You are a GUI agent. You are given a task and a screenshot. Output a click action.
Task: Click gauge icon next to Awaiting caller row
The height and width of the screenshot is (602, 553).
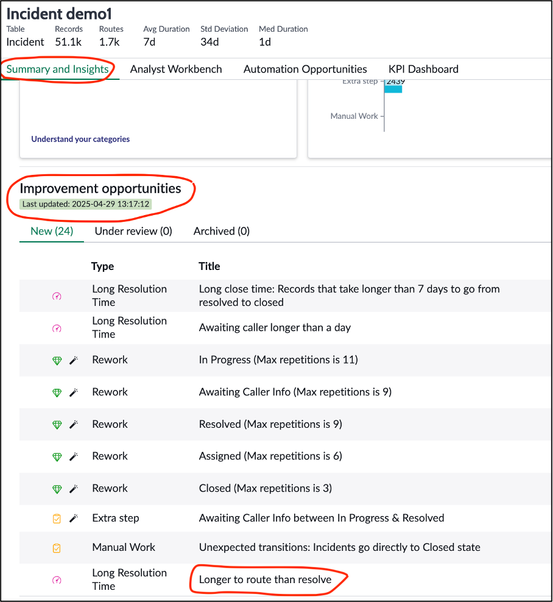click(57, 328)
